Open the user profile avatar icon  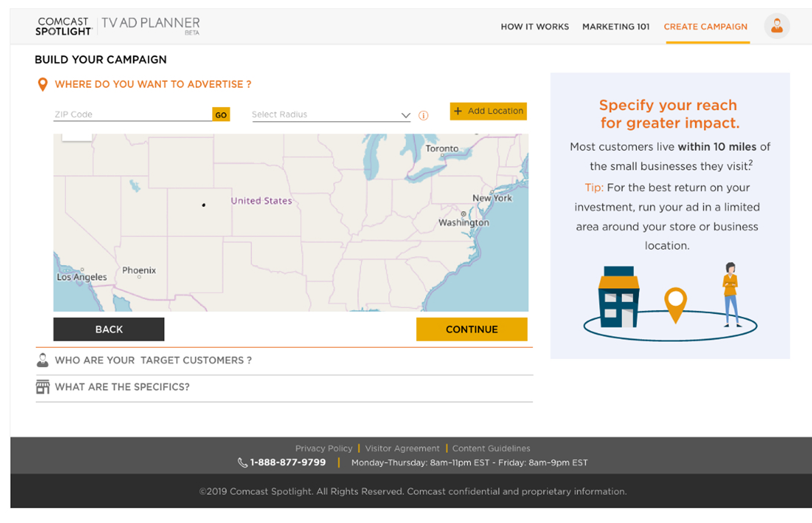[777, 26]
